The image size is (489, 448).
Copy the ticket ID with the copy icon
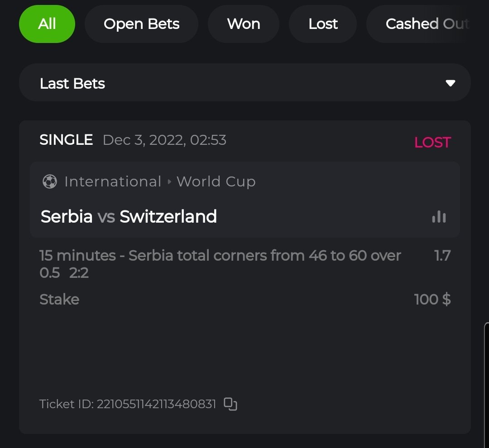click(230, 404)
